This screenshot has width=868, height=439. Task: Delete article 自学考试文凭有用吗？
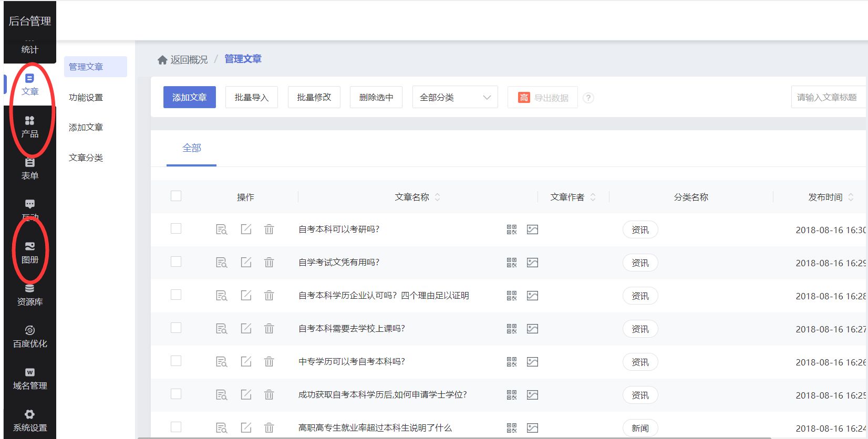(x=269, y=263)
